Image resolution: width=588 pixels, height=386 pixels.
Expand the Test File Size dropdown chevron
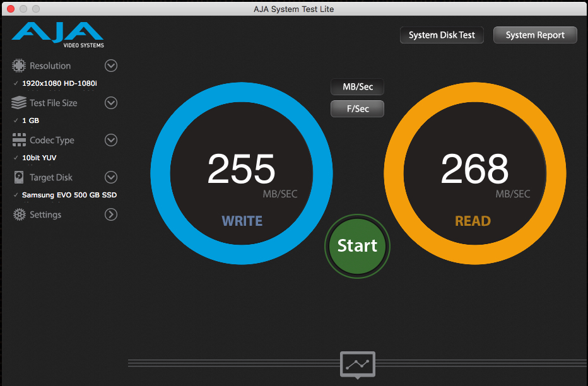pyautogui.click(x=111, y=103)
